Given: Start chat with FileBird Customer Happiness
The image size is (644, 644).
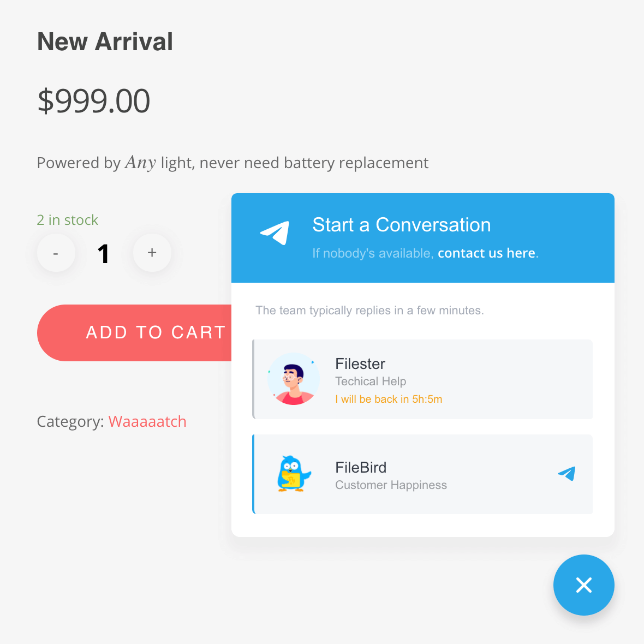Looking at the screenshot, I should [422, 474].
